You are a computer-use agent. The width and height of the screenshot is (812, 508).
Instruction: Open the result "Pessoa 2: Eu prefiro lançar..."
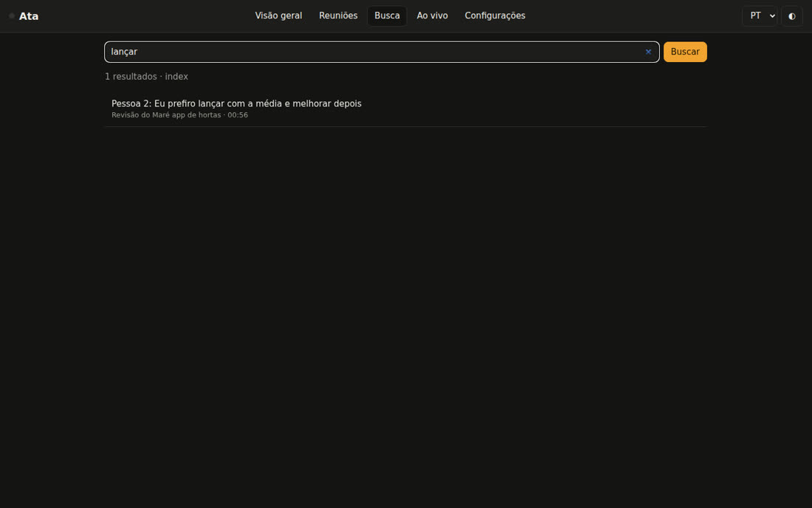click(406, 109)
